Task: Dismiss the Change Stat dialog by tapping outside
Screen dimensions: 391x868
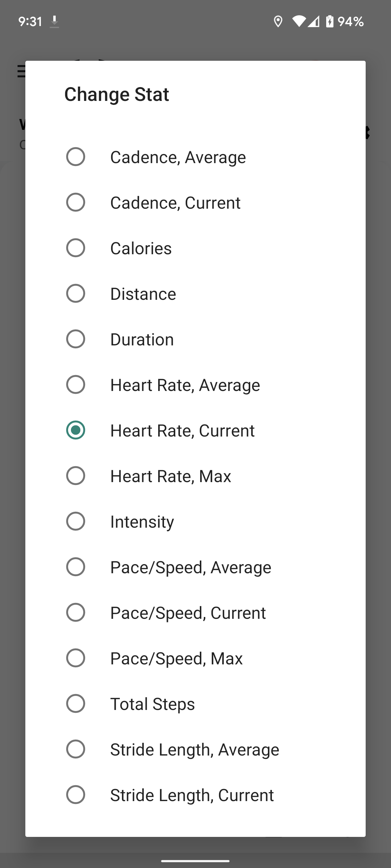Action: tap(195, 850)
